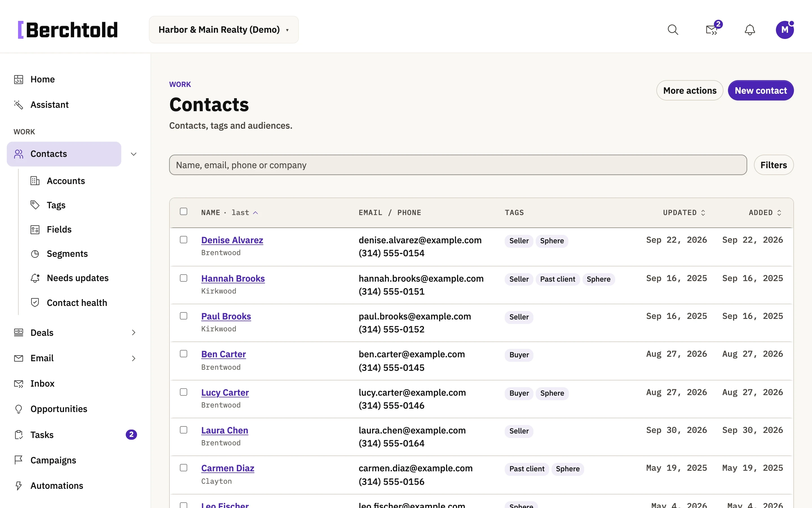
Task: Click the Berchtold logo
Action: click(68, 30)
